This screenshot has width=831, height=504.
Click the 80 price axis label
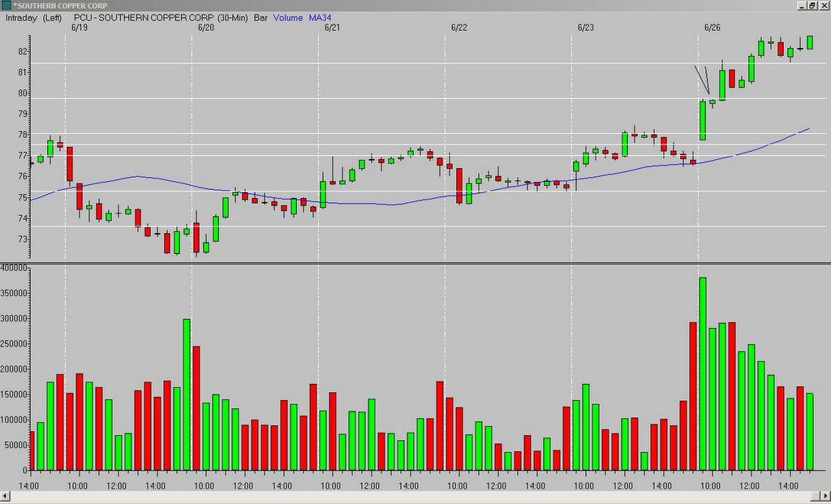[22, 93]
